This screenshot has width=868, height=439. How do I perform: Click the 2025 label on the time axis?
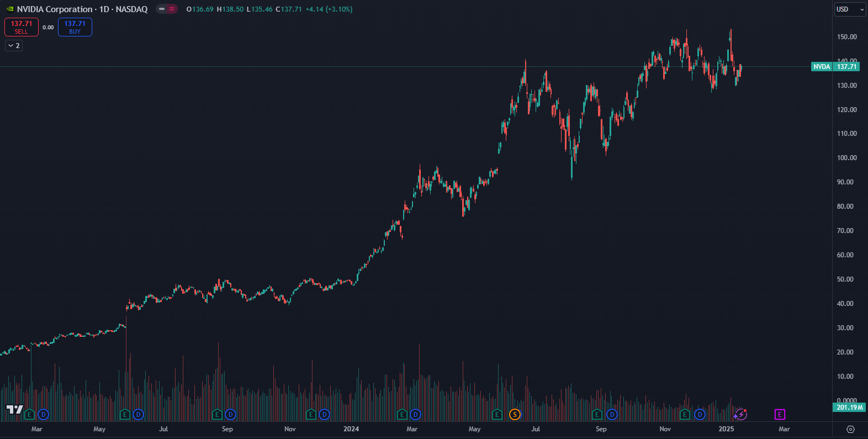(726, 429)
